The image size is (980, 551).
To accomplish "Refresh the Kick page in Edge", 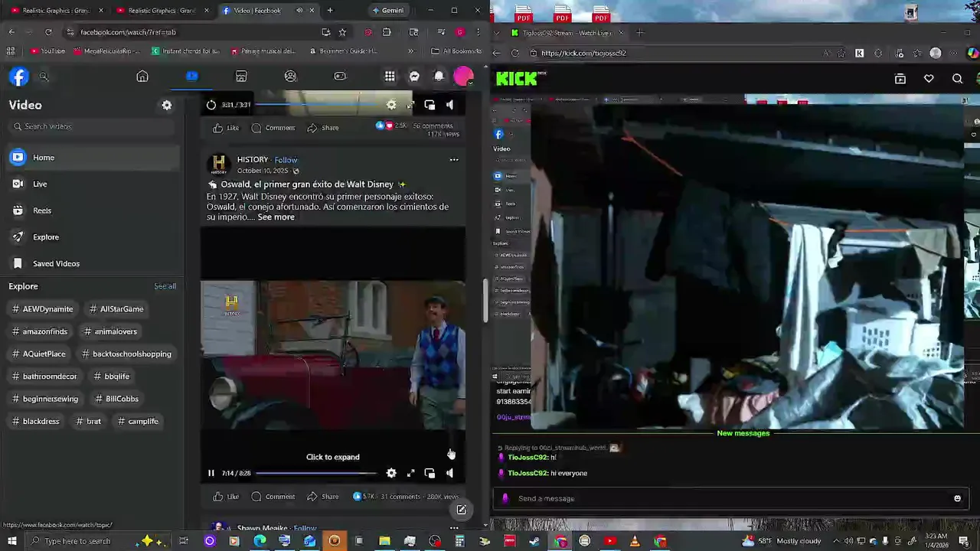I will (x=514, y=54).
